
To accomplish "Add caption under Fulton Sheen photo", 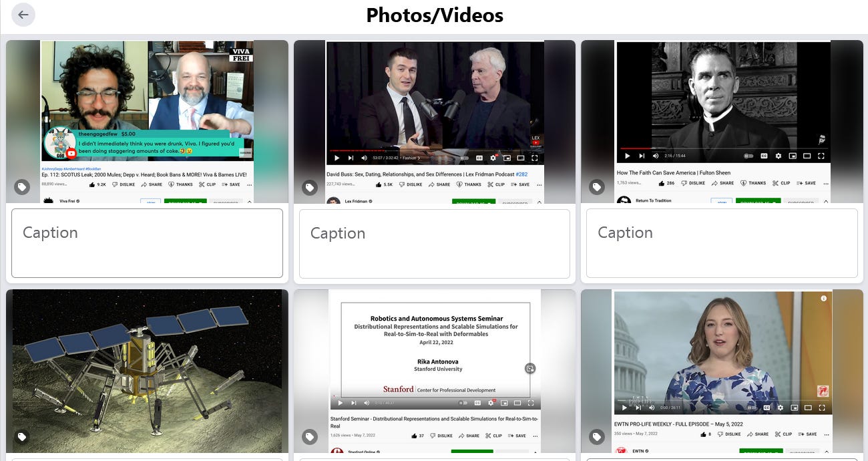I will point(722,243).
